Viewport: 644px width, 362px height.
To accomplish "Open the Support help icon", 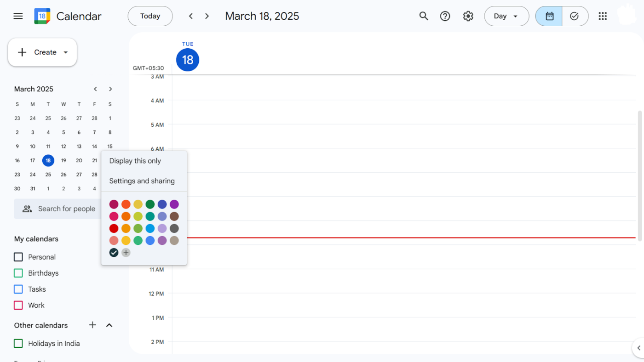I will pyautogui.click(x=445, y=16).
